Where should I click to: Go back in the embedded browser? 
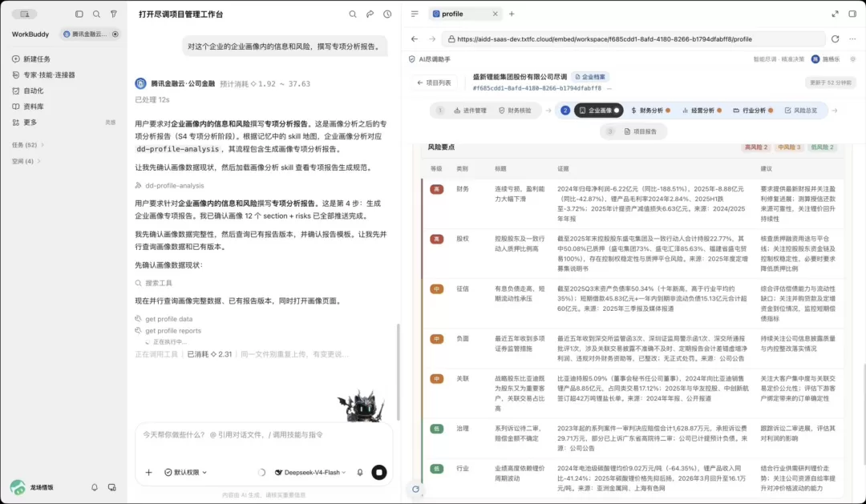pos(415,39)
